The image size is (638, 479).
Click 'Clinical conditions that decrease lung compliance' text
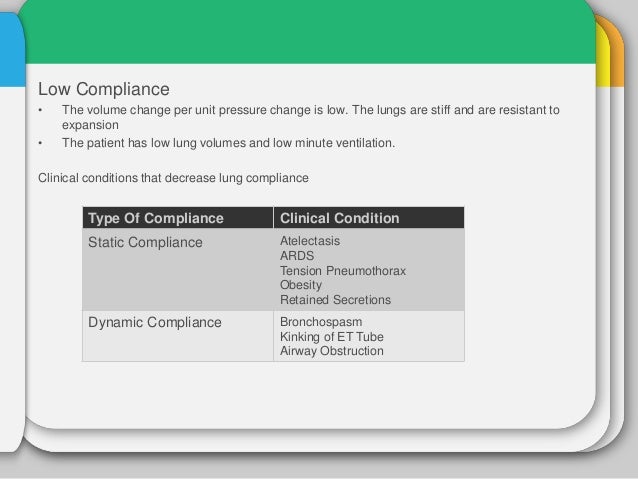coord(173,178)
